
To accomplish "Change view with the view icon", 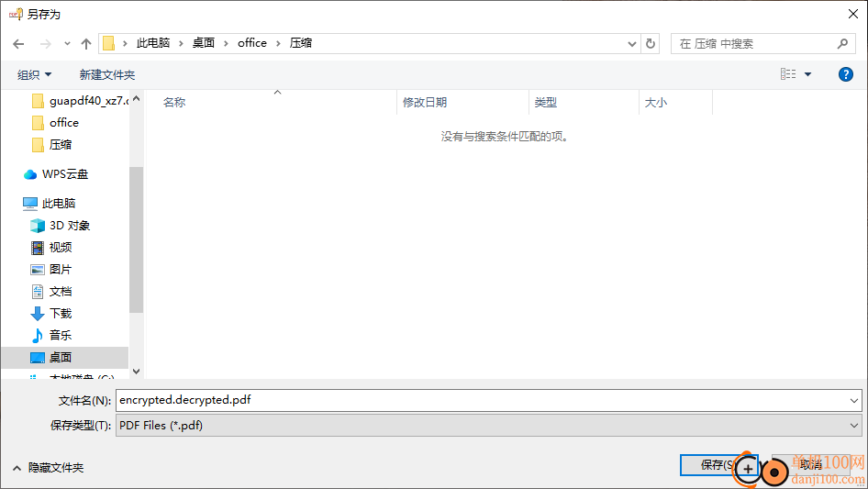I will click(788, 74).
